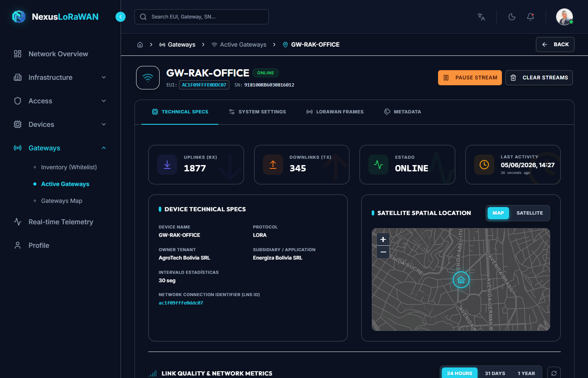Select the 31 DAYS range

click(x=495, y=373)
